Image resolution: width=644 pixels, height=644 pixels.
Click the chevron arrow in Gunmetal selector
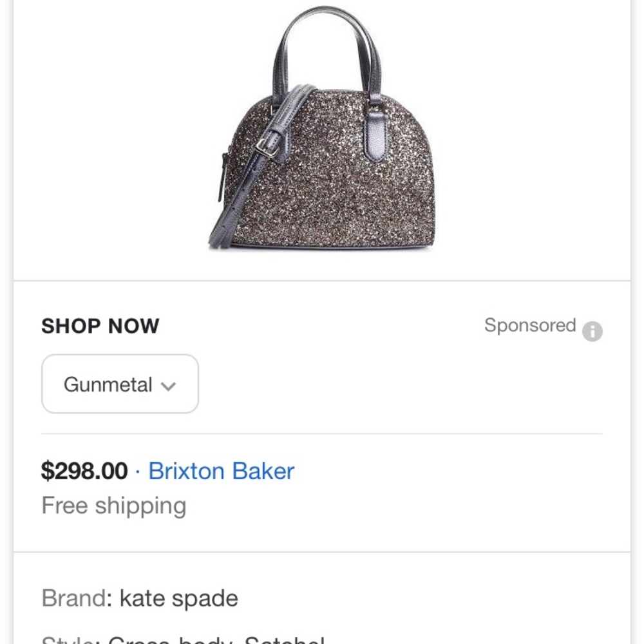click(x=168, y=386)
